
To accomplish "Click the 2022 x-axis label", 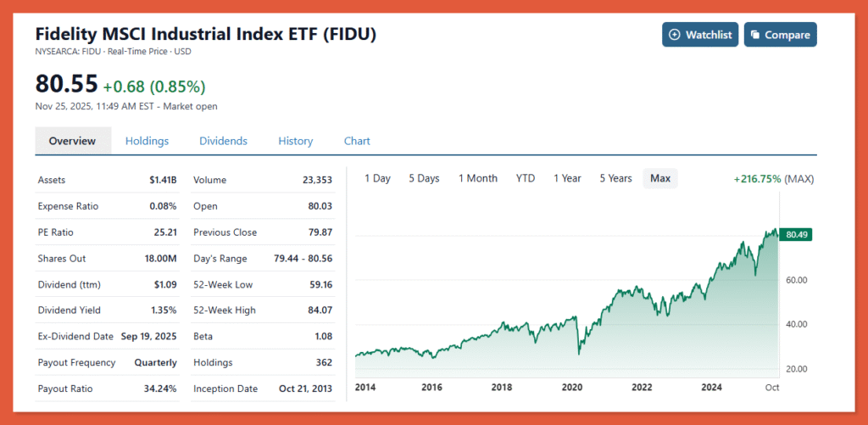I will click(643, 388).
